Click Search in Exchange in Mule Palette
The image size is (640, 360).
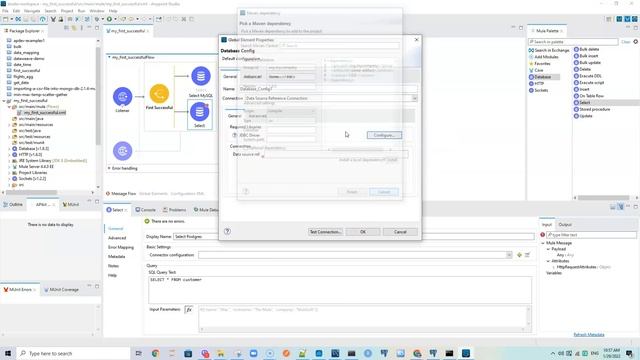pyautogui.click(x=549, y=50)
